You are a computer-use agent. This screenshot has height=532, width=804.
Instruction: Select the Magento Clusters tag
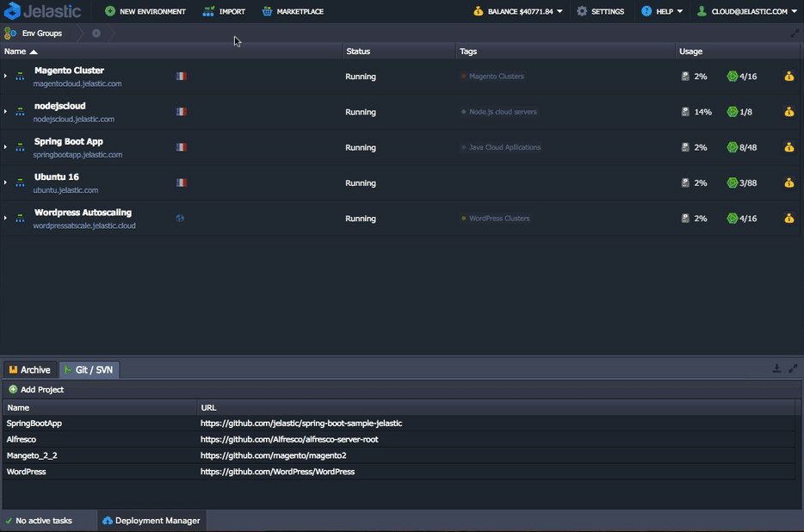click(492, 77)
